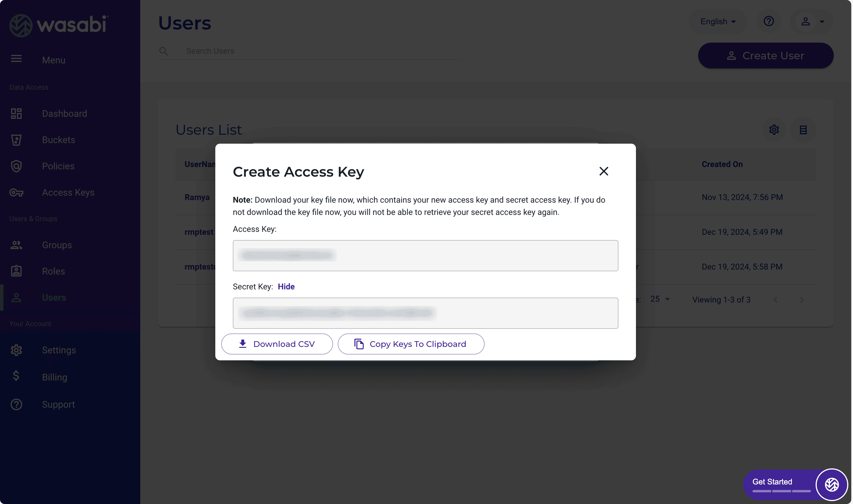853x504 pixels.
Task: Click Download CSV button
Action: 277,344
